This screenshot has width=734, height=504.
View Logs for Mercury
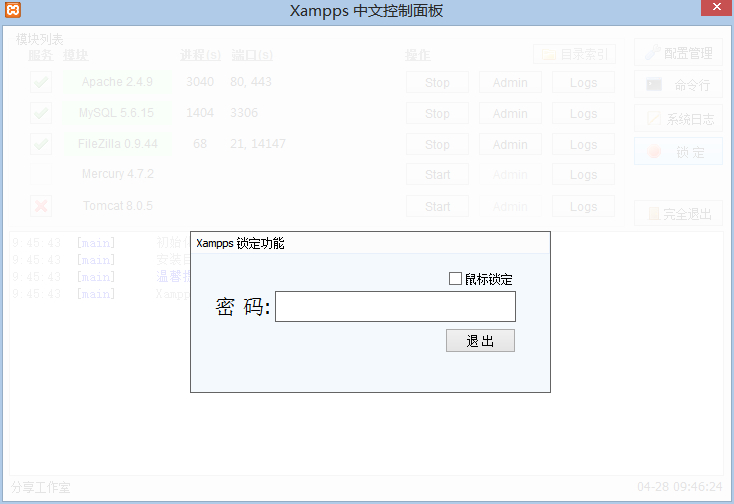(x=583, y=175)
